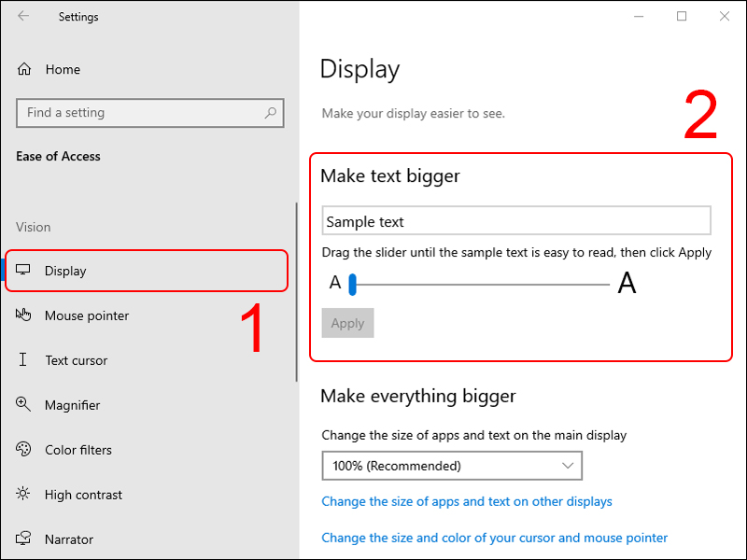Open High contrast settings
This screenshot has height=560, width=747.
[x=83, y=495]
